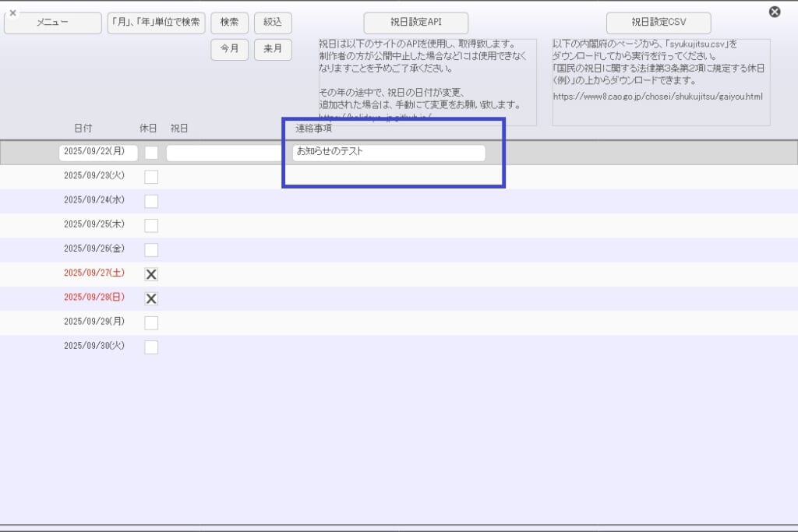Jump to 今月 (this month)
The width and height of the screenshot is (798, 532).
point(229,49)
